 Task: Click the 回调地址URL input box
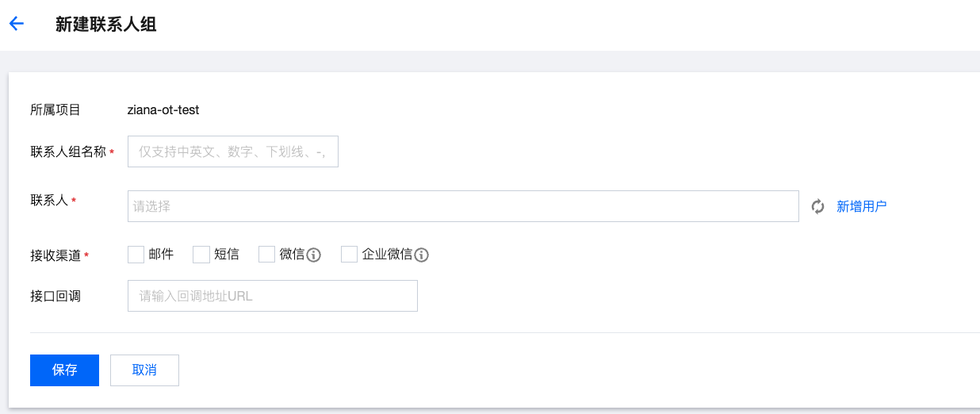(272, 296)
